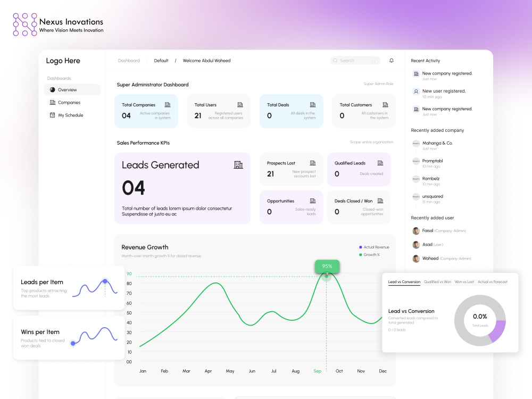Click the Total Deals card icon
The height and width of the screenshot is (399, 532).
coord(312,105)
